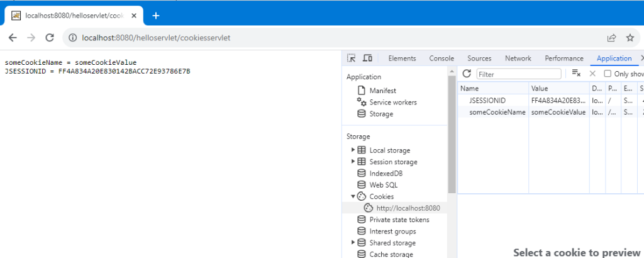This screenshot has width=644, height=258.
Task: Click the Manifest file icon
Action: pos(362,91)
